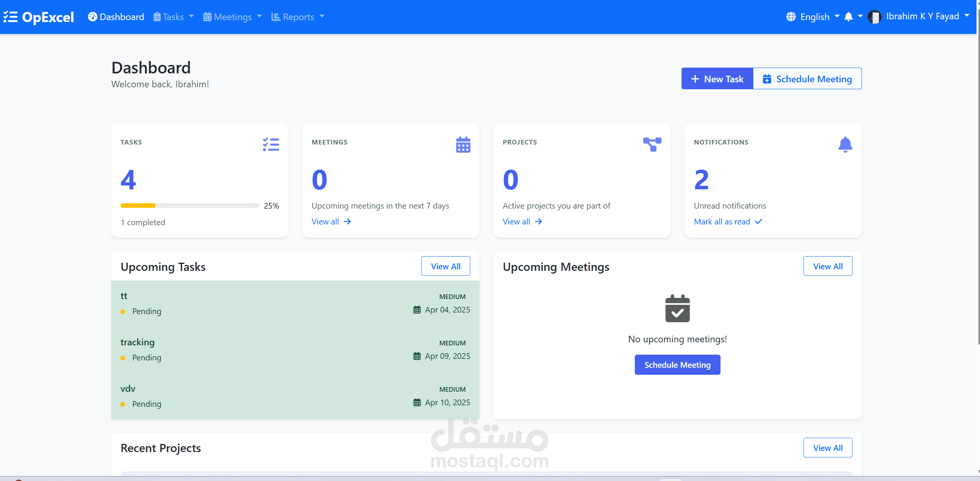Click the OpExcel logo in the navbar

click(39, 17)
